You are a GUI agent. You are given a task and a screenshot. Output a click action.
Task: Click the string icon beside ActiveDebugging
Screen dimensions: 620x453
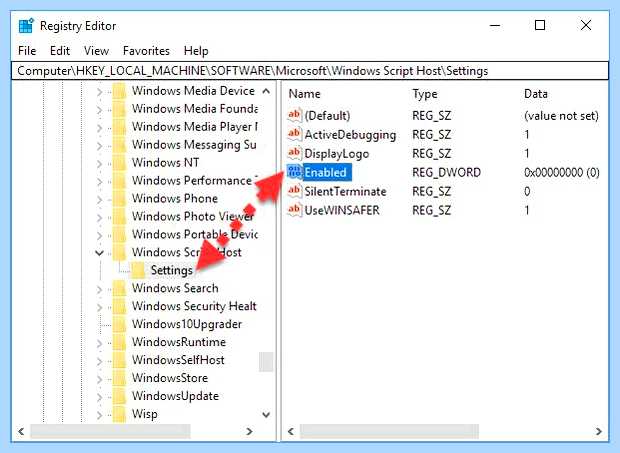pos(294,134)
